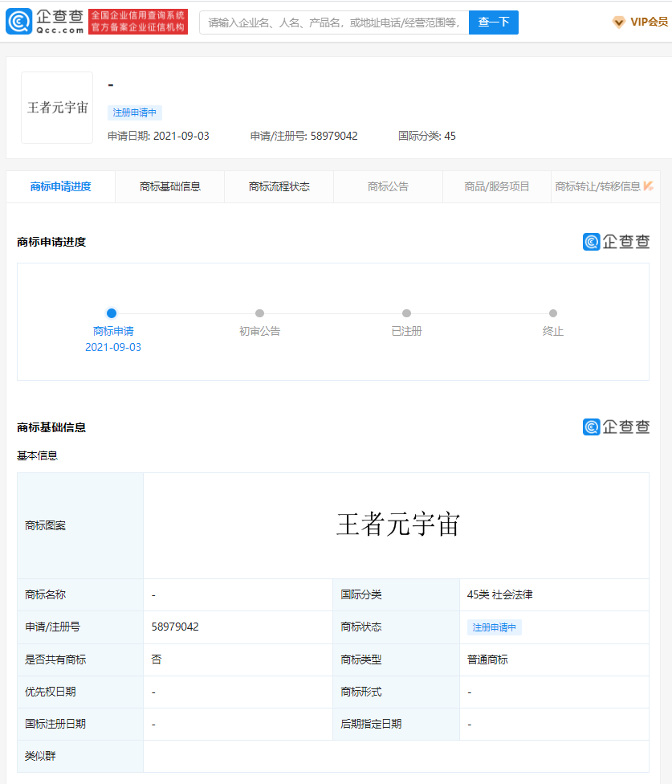Click the active 商标申请 progress node
Screen dimensions: 672x784
pyautogui.click(x=111, y=313)
